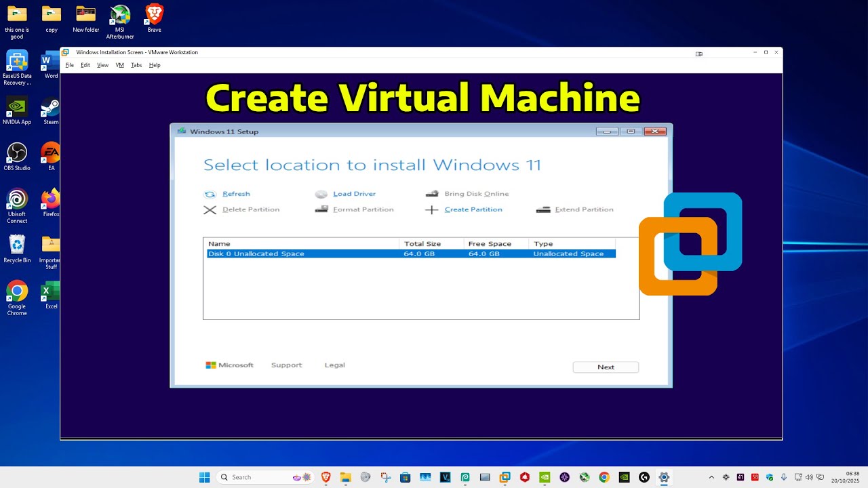Launch Google Chrome from desktop
This screenshot has width=868, height=488.
click(x=17, y=298)
